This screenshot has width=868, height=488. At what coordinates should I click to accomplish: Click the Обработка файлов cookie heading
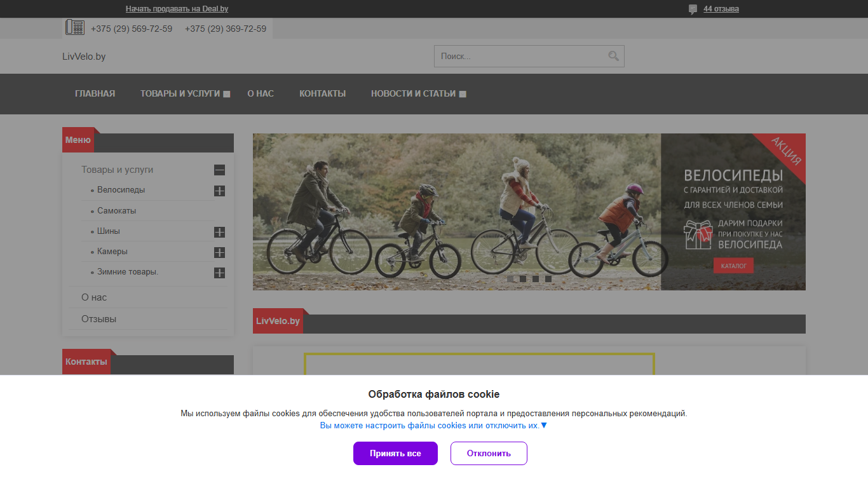tap(434, 394)
